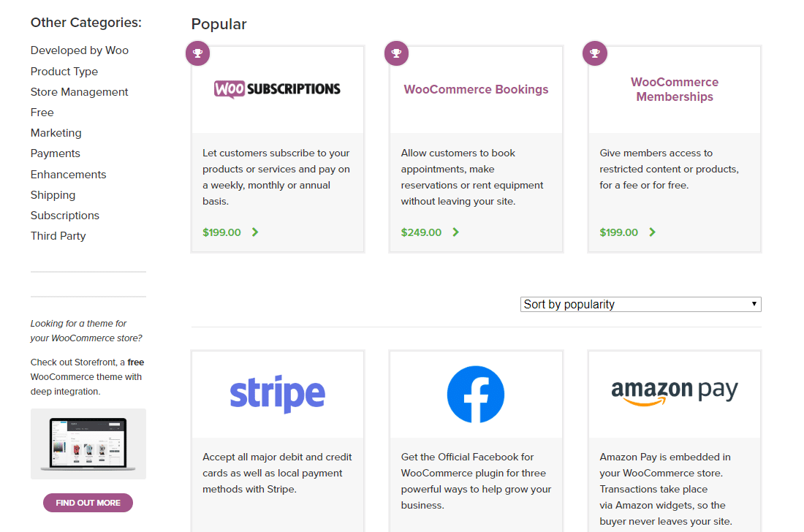Click the green arrow beside the $249.00 price
804x532 pixels.
click(x=455, y=232)
